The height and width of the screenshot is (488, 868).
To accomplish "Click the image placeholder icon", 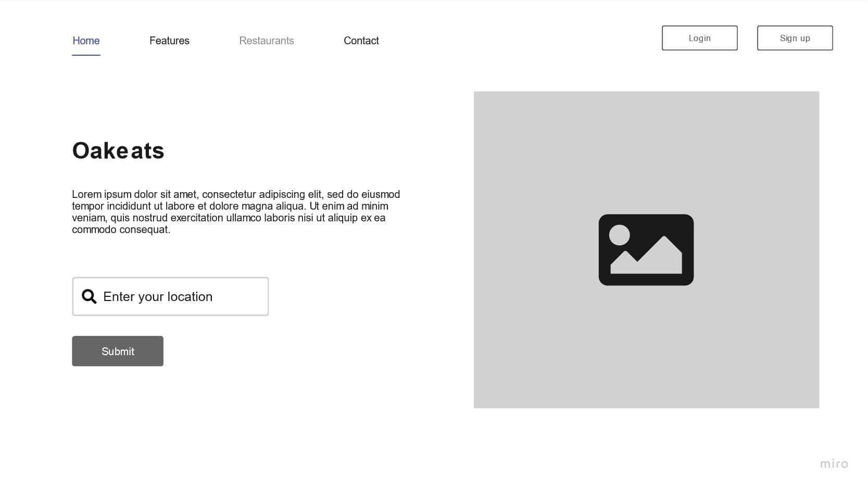I will tap(646, 250).
